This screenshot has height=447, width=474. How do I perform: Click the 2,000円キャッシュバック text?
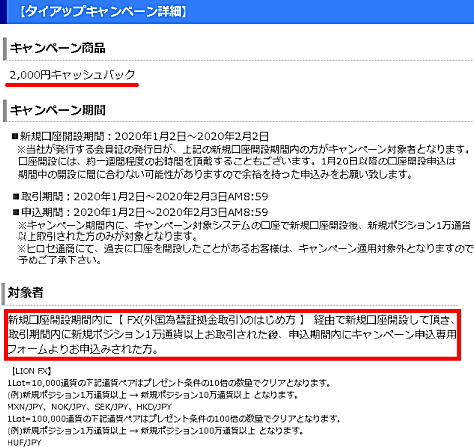click(72, 75)
